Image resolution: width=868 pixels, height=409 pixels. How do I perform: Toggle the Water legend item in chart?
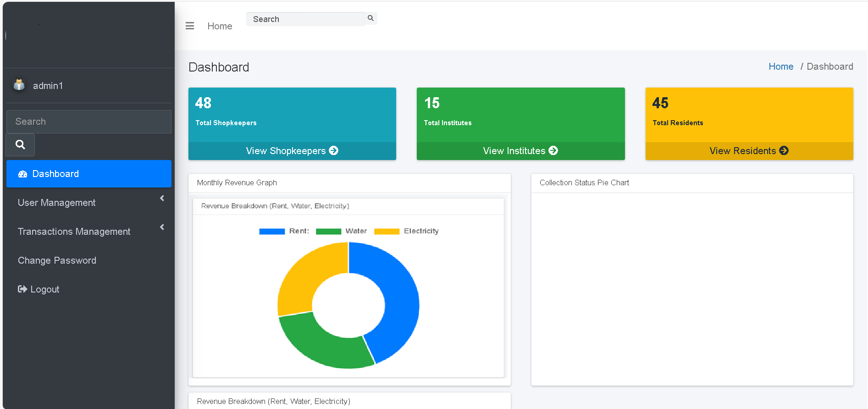point(342,231)
